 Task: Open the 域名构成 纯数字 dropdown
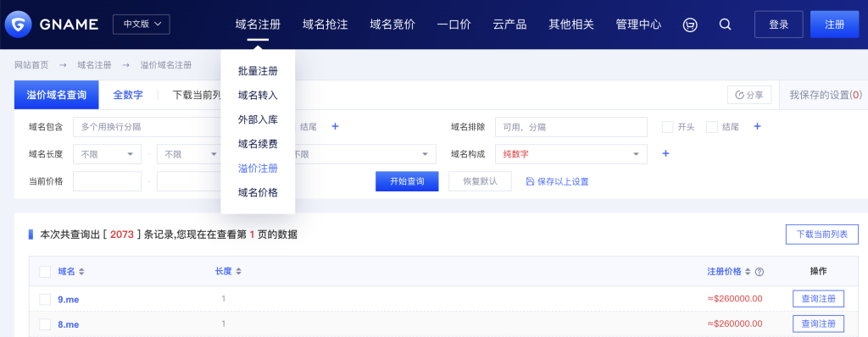pos(571,154)
